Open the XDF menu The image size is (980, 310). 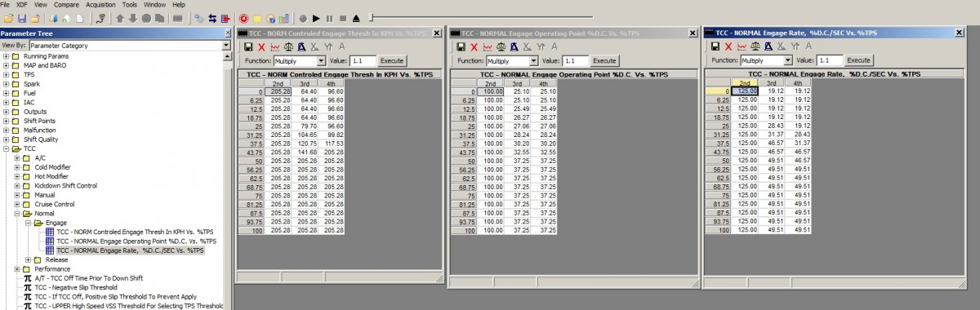tap(23, 4)
